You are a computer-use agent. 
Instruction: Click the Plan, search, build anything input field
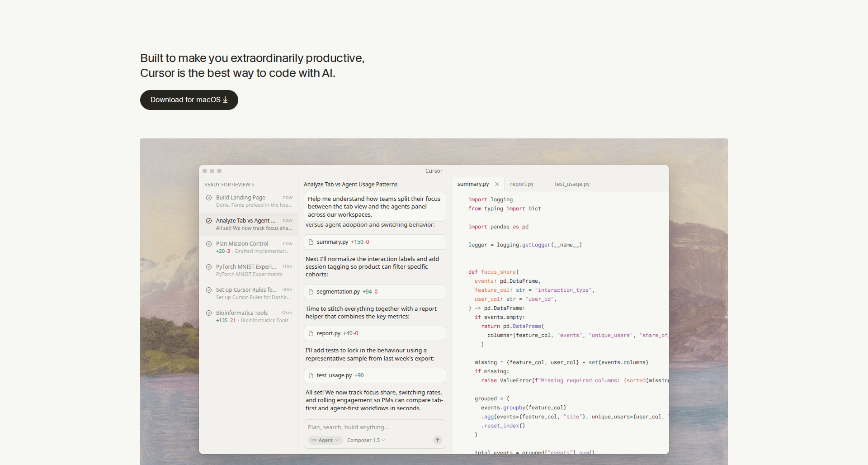coord(374,427)
